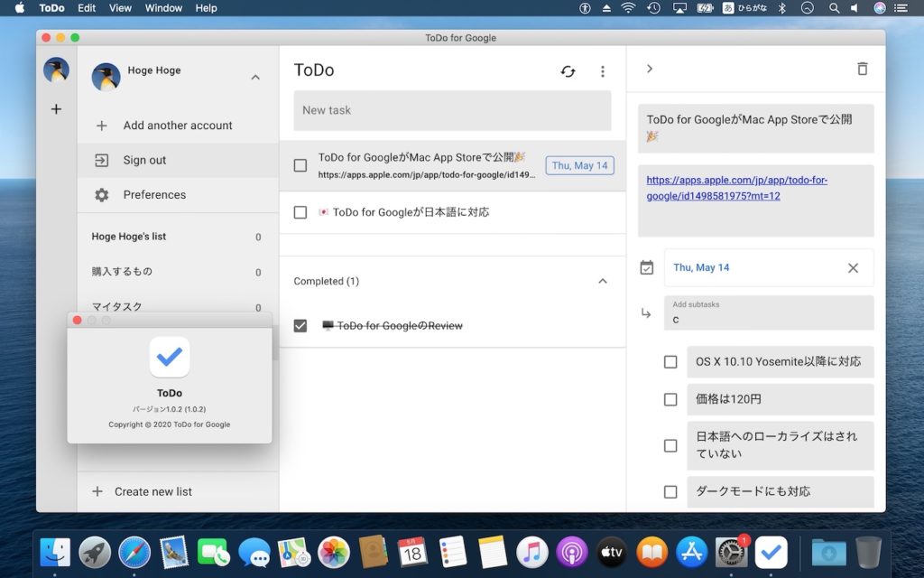Viewport: 924px width, 578px height.
Task: Click the calendar icon beside due date
Action: (x=646, y=267)
